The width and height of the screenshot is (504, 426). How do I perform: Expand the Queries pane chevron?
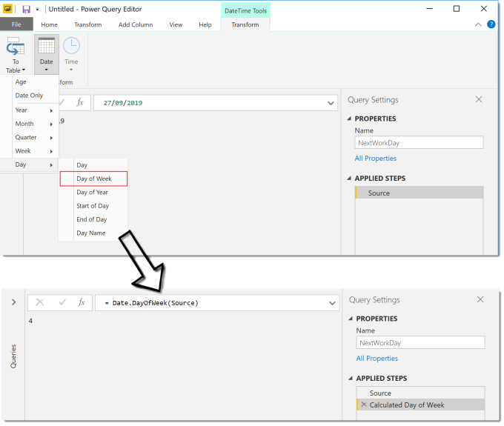point(13,302)
